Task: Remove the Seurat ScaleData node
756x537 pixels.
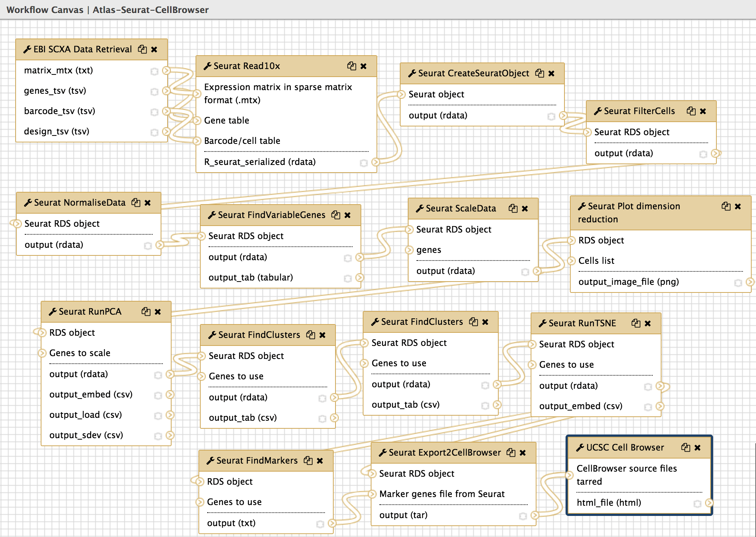Action: click(525, 209)
